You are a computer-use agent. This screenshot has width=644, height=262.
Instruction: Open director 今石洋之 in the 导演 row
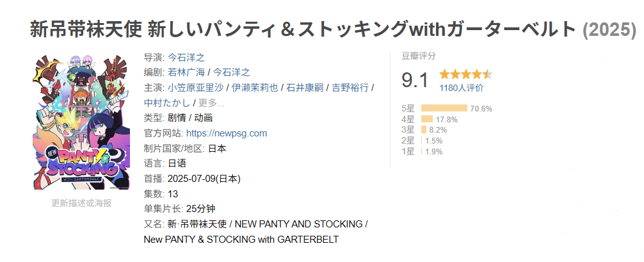[x=186, y=58]
